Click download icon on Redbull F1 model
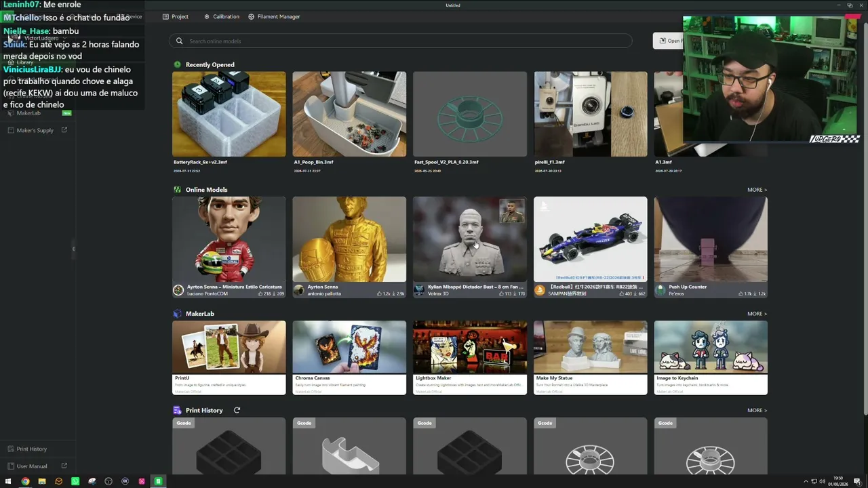 click(635, 294)
